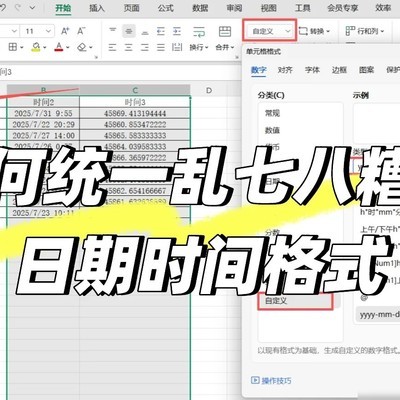Select the top vertical align icon

[113, 31]
